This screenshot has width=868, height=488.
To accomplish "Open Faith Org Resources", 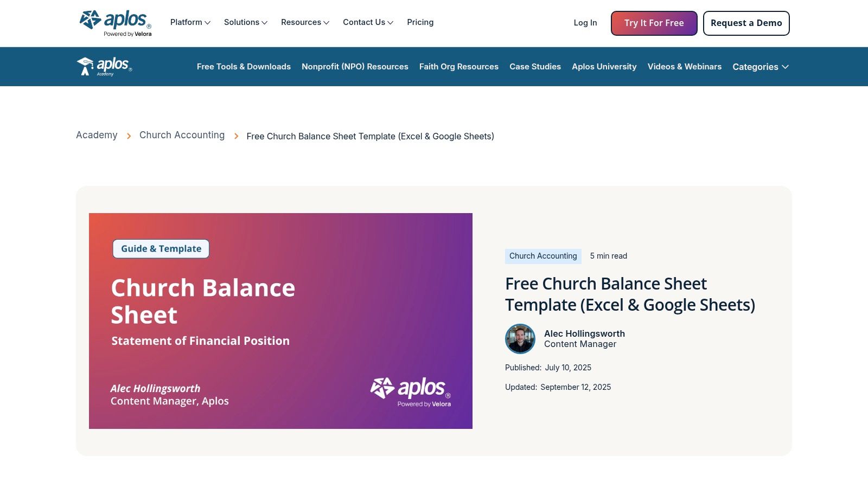I will 459,67.
